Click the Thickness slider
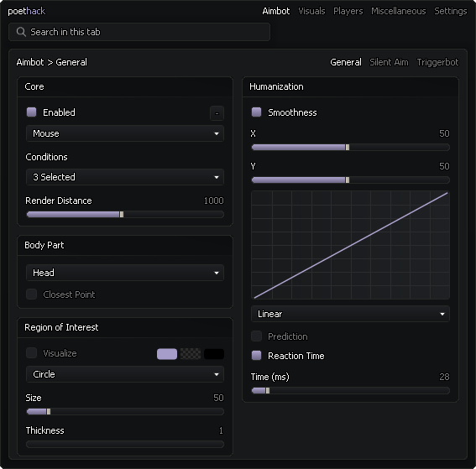The image size is (476, 469). click(125, 445)
